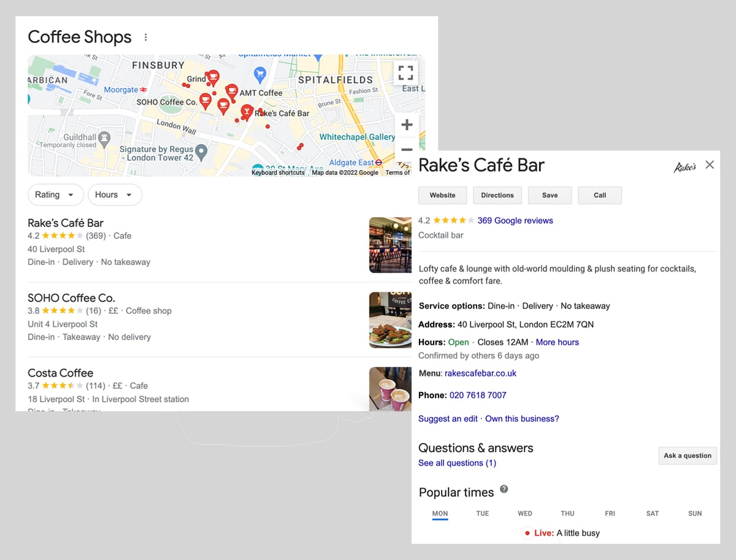This screenshot has height=560, width=736.
Task: Select the SAT popular times tab
Action: (x=653, y=513)
